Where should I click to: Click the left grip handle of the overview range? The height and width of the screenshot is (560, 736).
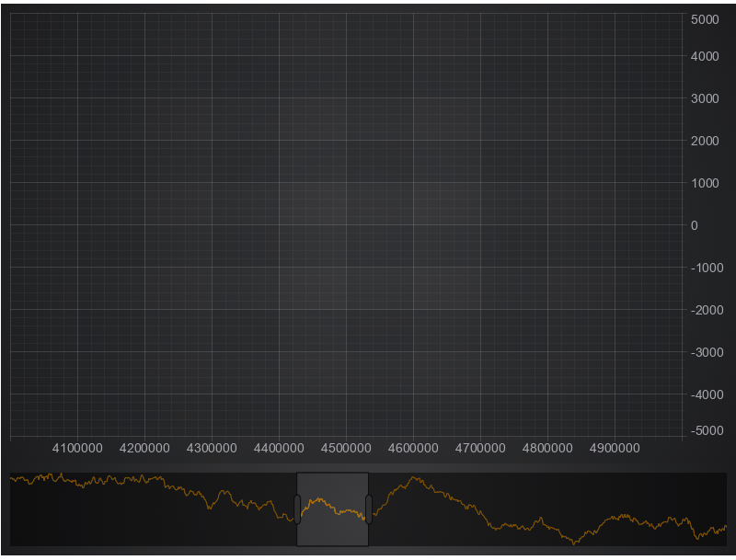click(x=297, y=509)
